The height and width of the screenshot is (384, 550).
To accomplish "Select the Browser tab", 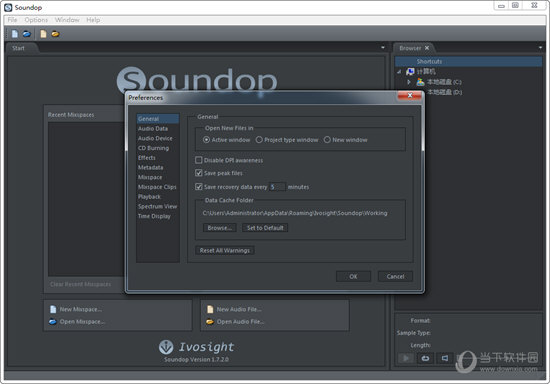I will (410, 48).
